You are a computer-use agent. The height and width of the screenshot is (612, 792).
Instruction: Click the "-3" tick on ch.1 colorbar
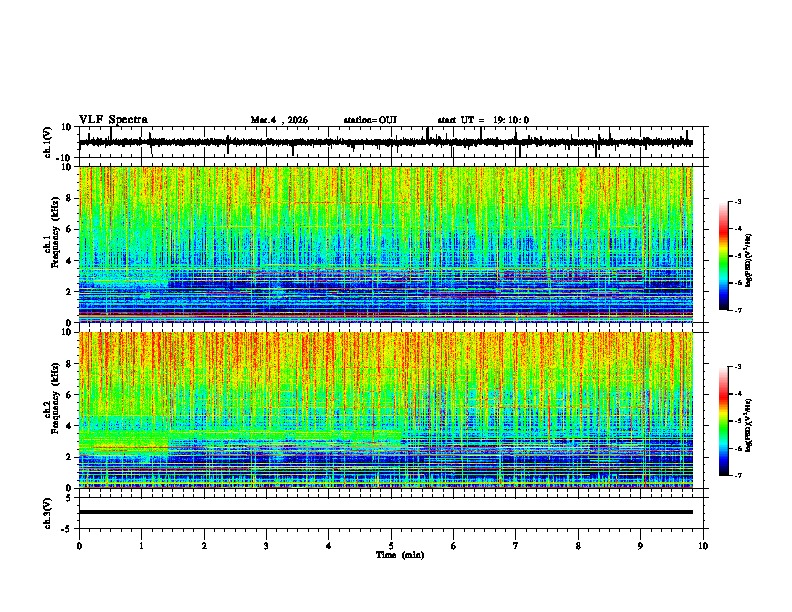pyautogui.click(x=738, y=201)
